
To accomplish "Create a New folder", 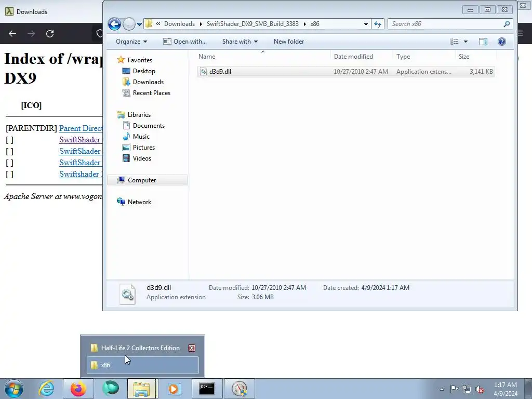I will pos(289,42).
